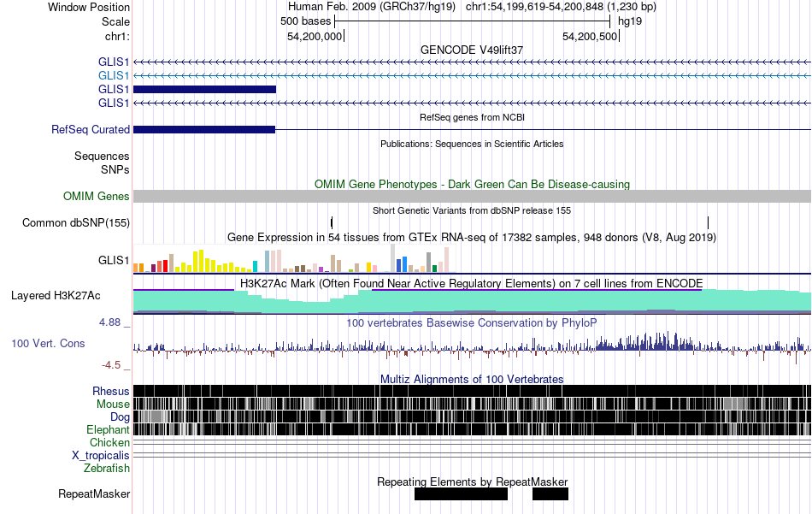This screenshot has height=514, width=812.
Task: Click Short Genetic Variants from dbSNP title
Action: click(472, 211)
